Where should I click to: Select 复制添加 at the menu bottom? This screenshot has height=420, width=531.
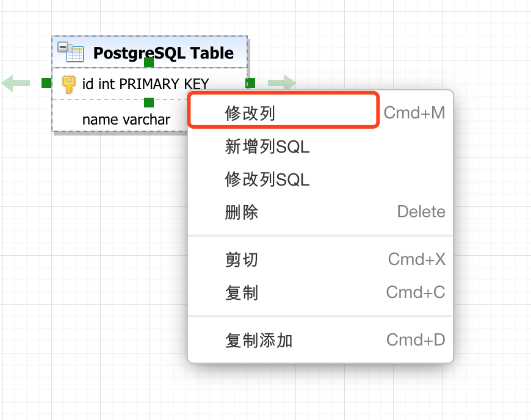[259, 340]
